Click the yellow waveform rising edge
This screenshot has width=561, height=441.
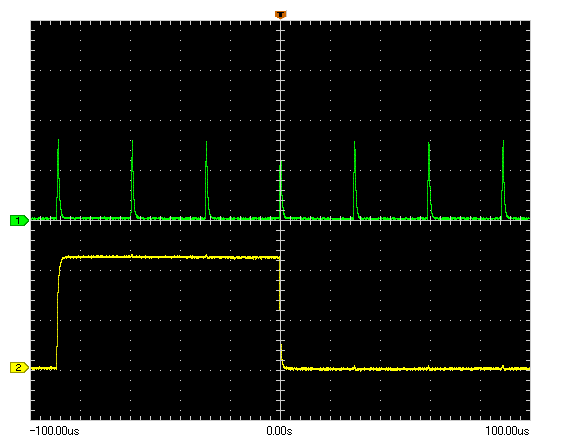click(58, 311)
